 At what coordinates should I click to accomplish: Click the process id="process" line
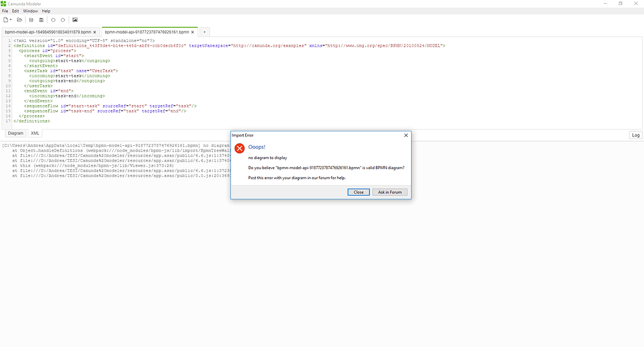[47, 51]
